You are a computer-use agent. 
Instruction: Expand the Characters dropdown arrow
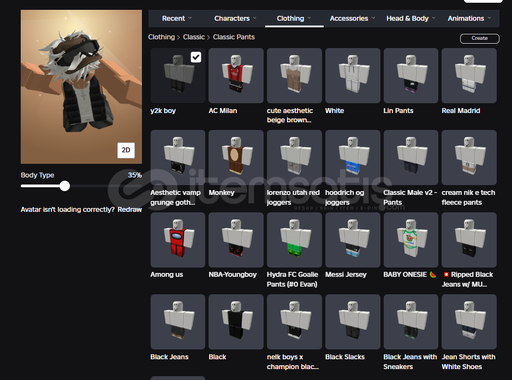(255, 18)
